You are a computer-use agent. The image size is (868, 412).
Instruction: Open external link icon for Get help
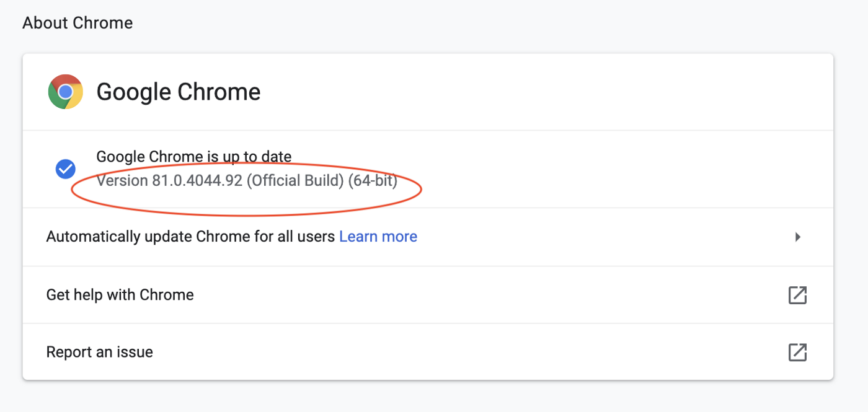pos(797,295)
